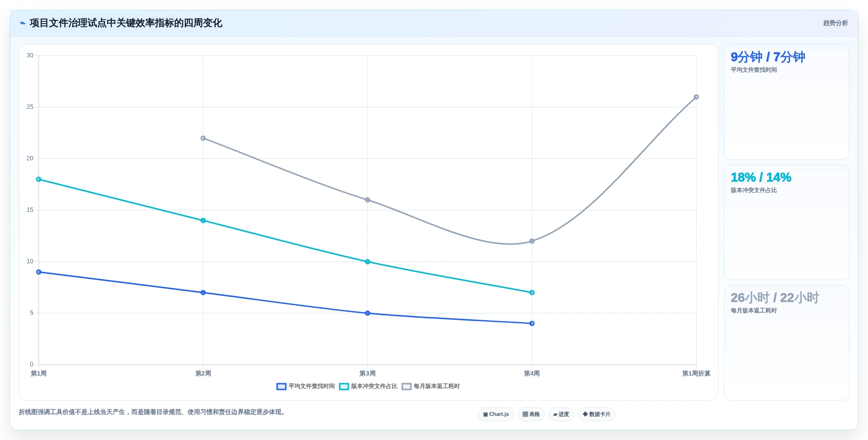Toggle the 平均文件查找时间 legend item

tap(306, 386)
